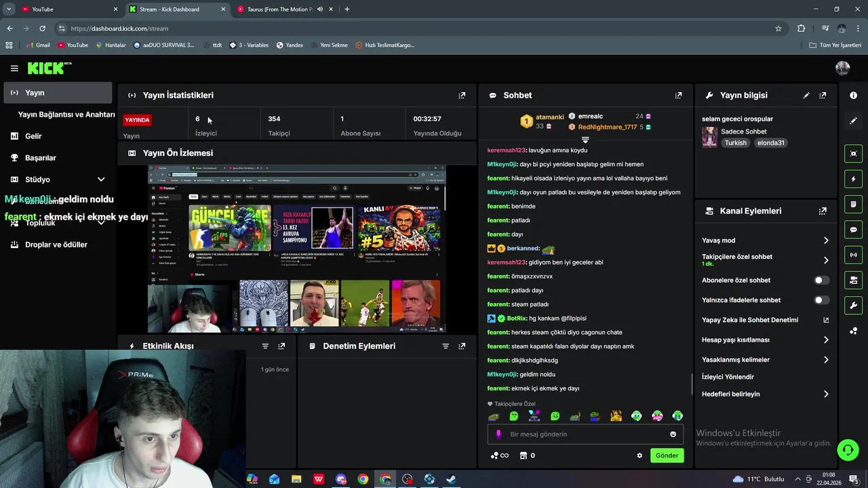This screenshot has height=488, width=868.
Task: Open the Gmail bookmark
Action: 37,45
